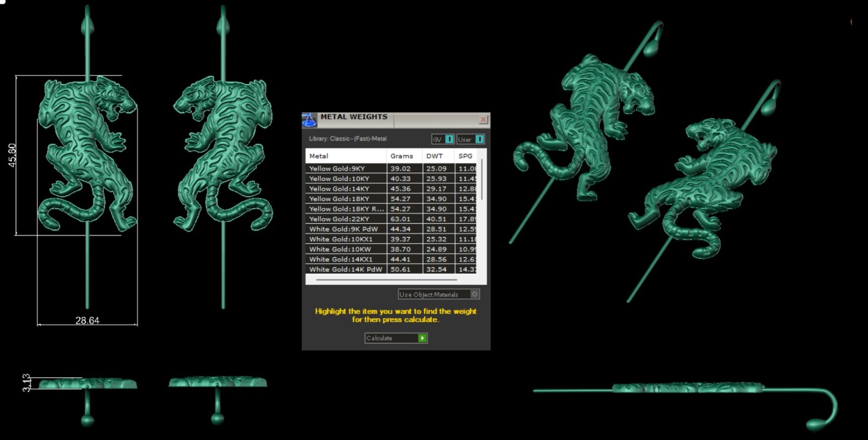Toggle the GV library switch
This screenshot has width=868, height=440.
449,139
